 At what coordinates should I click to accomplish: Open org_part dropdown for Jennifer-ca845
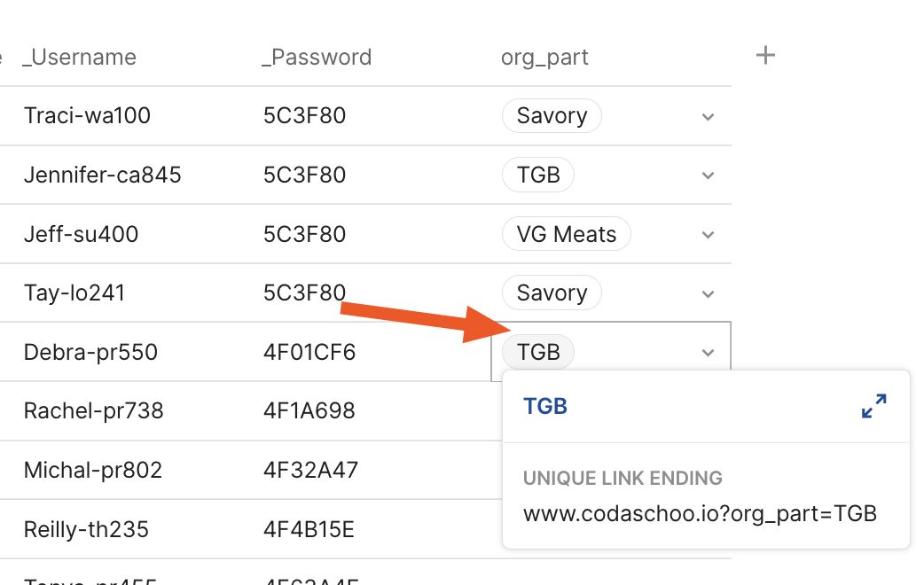pyautogui.click(x=708, y=175)
